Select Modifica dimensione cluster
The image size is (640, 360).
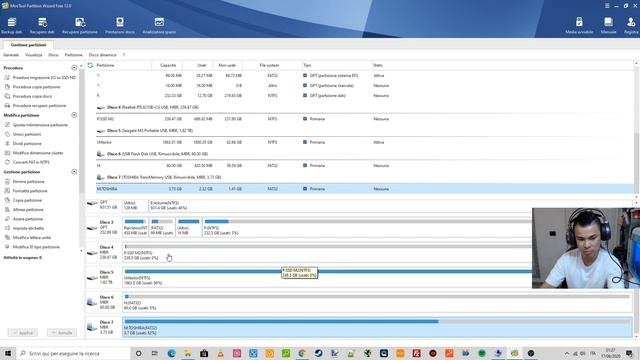(x=34, y=153)
